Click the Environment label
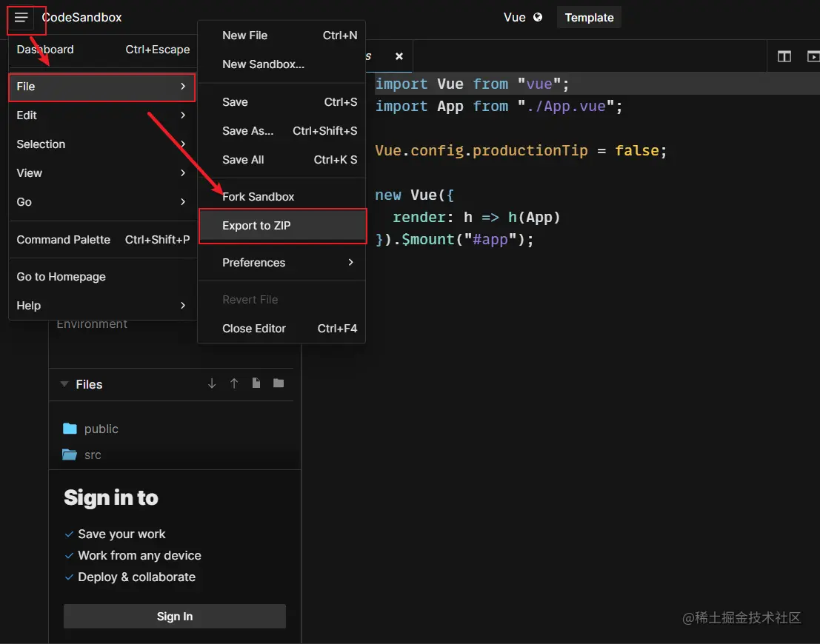820x644 pixels. (92, 325)
